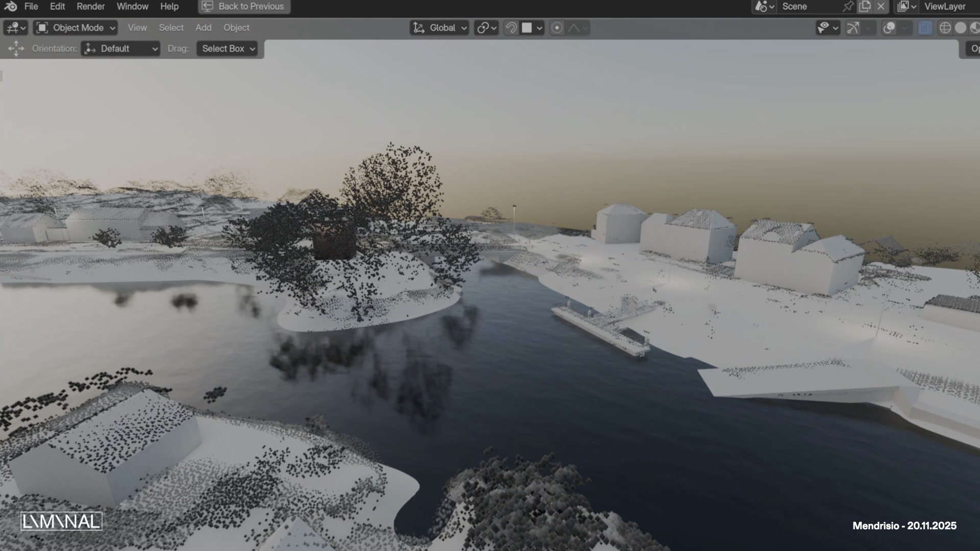Switch viewport shading to wireframe
Image resolution: width=980 pixels, height=551 pixels.
946,28
